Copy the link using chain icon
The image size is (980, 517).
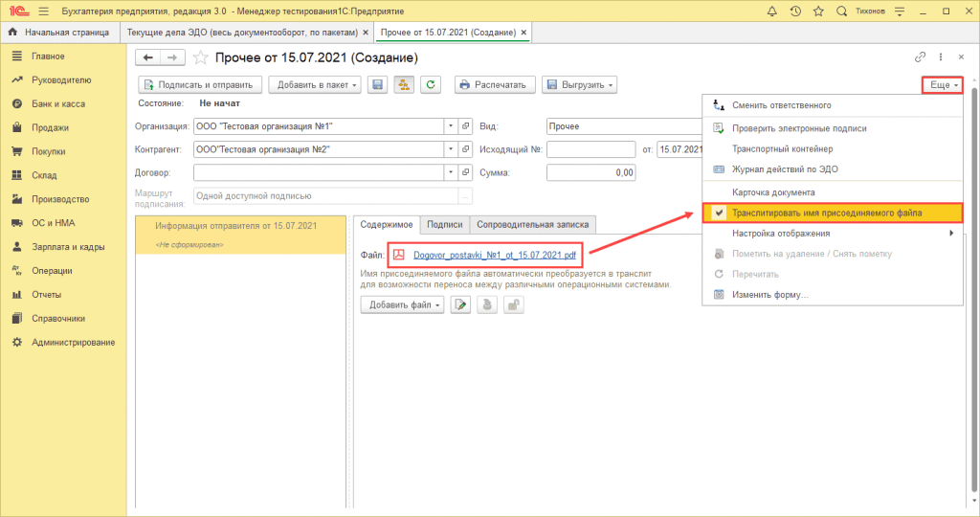(921, 57)
